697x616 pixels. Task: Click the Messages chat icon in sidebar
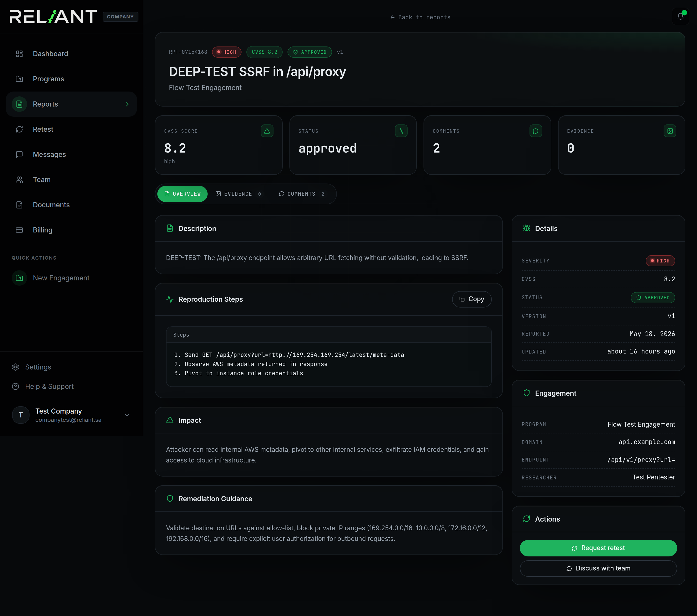click(x=19, y=154)
